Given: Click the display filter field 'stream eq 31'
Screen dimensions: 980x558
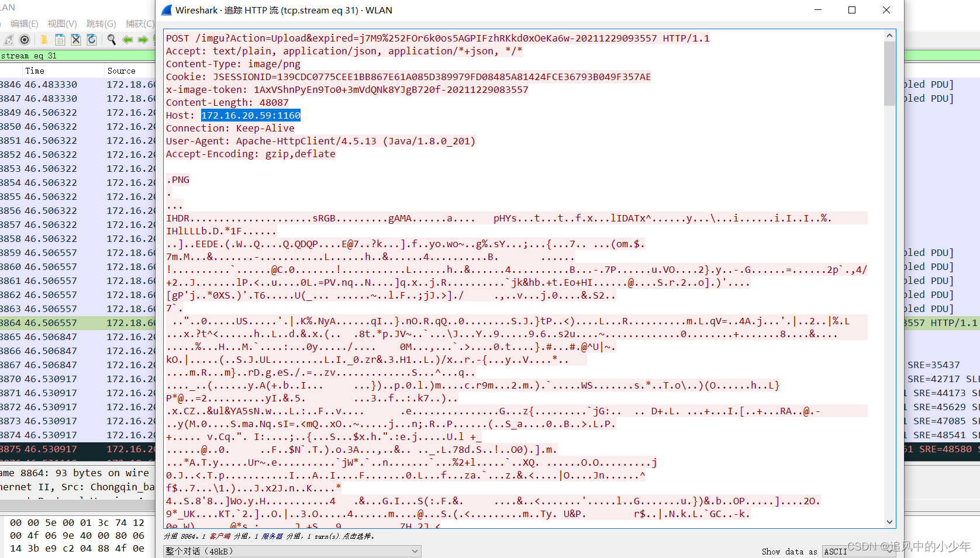Looking at the screenshot, I should click(x=77, y=56).
